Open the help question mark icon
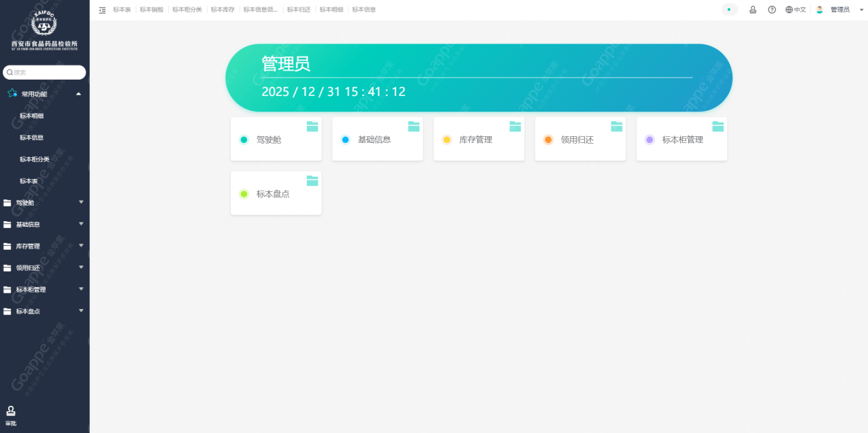 click(x=772, y=10)
